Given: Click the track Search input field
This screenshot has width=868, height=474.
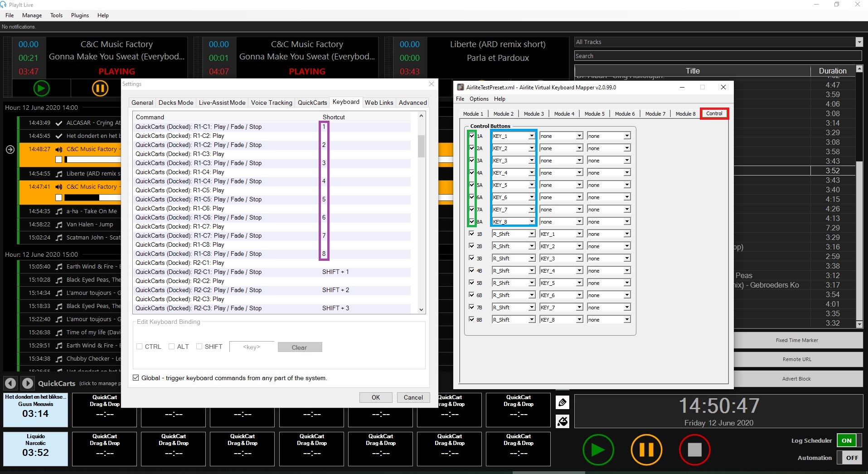Looking at the screenshot, I should pyautogui.click(x=718, y=56).
